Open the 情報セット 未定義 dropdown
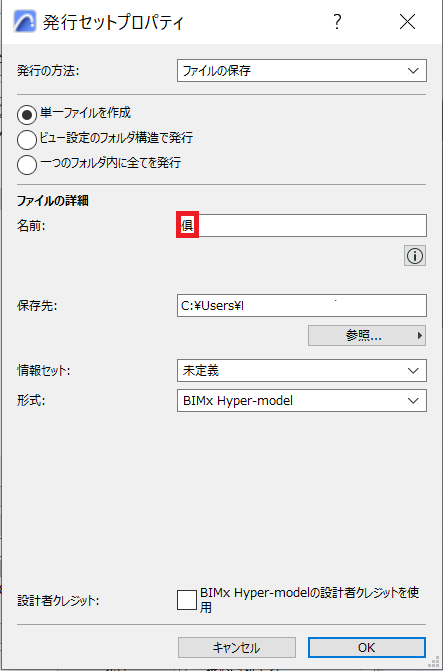This screenshot has height=671, width=443. (302, 371)
